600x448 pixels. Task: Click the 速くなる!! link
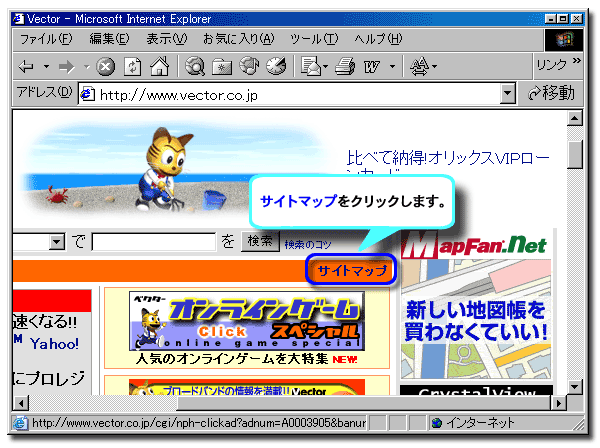45,321
